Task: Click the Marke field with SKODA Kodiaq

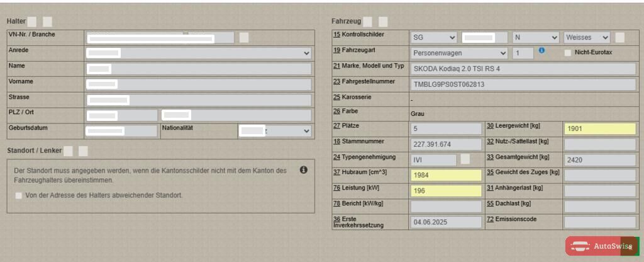Action: [x=523, y=69]
